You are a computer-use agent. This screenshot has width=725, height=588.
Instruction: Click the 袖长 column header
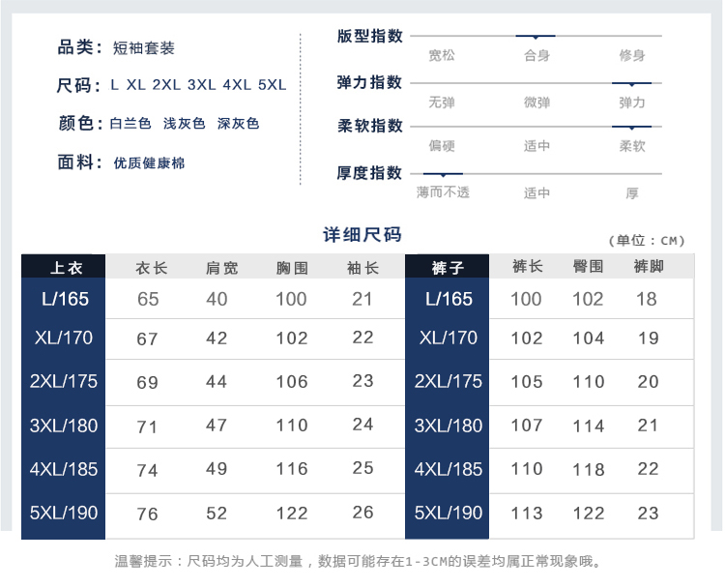(362, 268)
